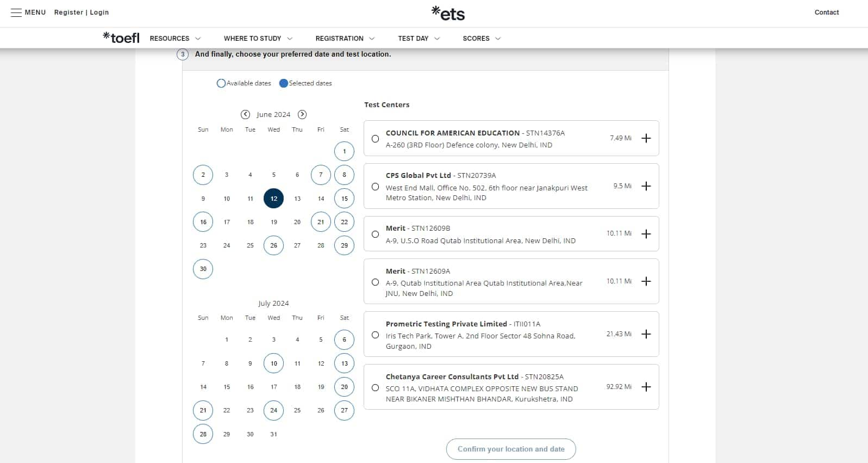Select Prometric Testing Gurgaon radio button
Screen dimensions: 868x463
point(375,335)
